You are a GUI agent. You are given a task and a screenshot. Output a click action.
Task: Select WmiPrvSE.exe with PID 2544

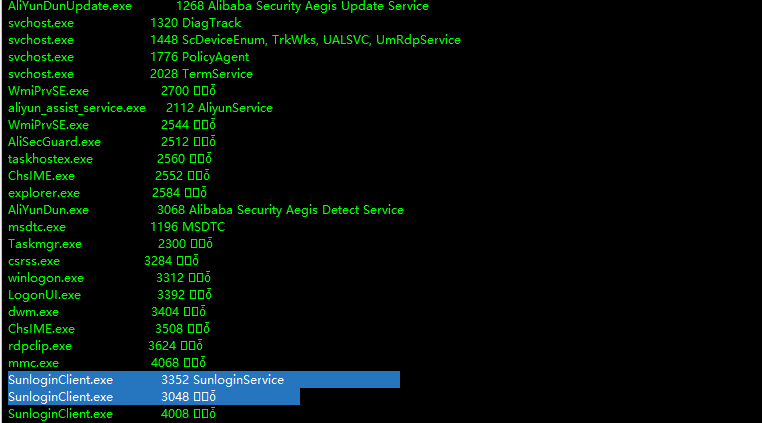point(112,125)
